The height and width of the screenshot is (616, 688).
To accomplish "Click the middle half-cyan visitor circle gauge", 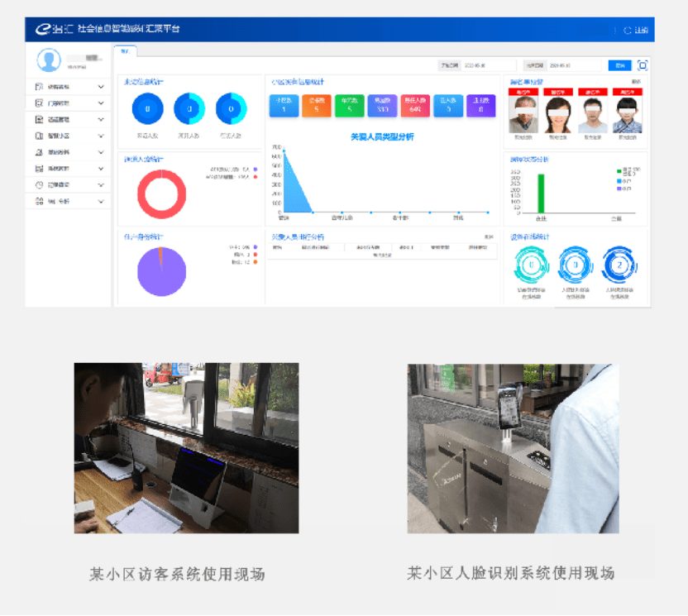I will point(189,109).
